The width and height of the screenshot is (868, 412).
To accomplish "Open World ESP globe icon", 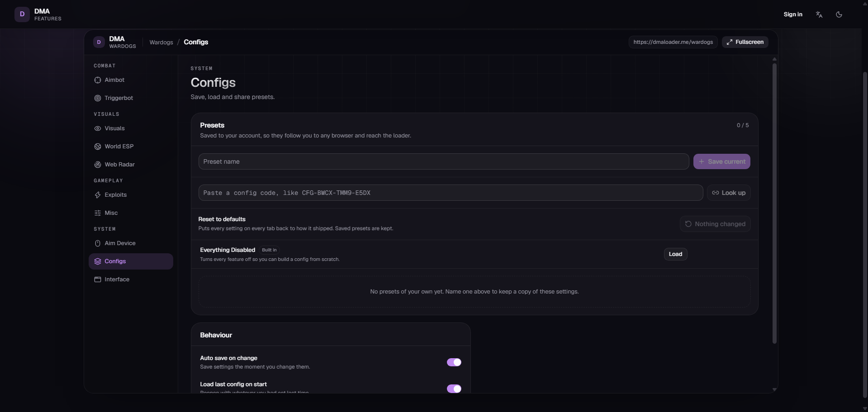I will pyautogui.click(x=97, y=147).
